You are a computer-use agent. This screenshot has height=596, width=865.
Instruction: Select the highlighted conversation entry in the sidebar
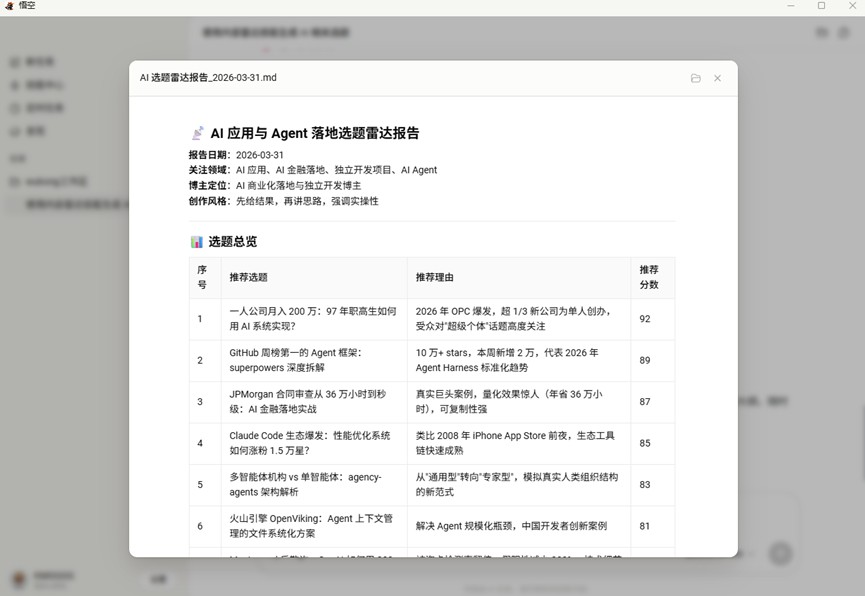(70, 204)
